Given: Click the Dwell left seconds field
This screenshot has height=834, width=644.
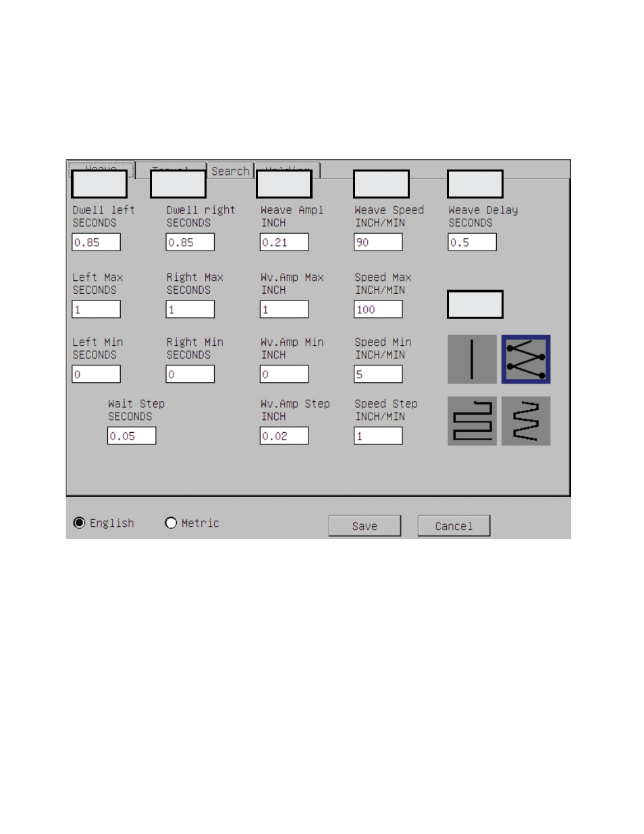Looking at the screenshot, I should coord(97,242).
